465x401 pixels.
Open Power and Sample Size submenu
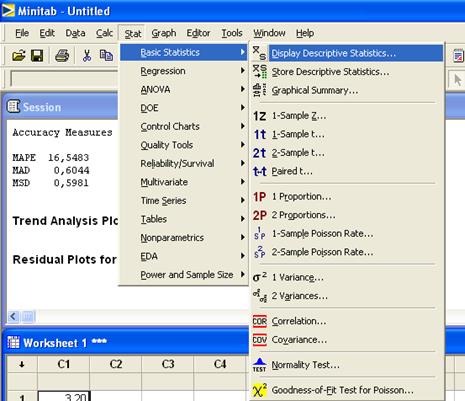pos(183,275)
